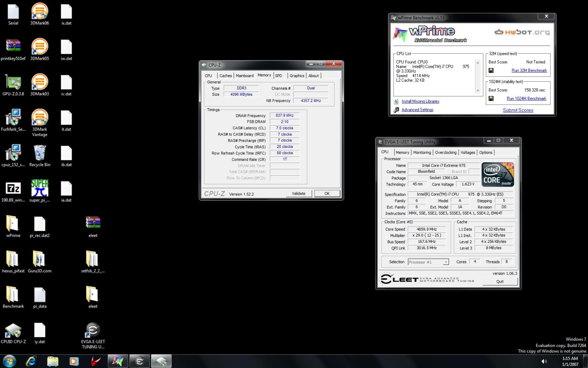Select pi_rec.dat2 file icon
The image size is (588, 368).
tap(40, 226)
